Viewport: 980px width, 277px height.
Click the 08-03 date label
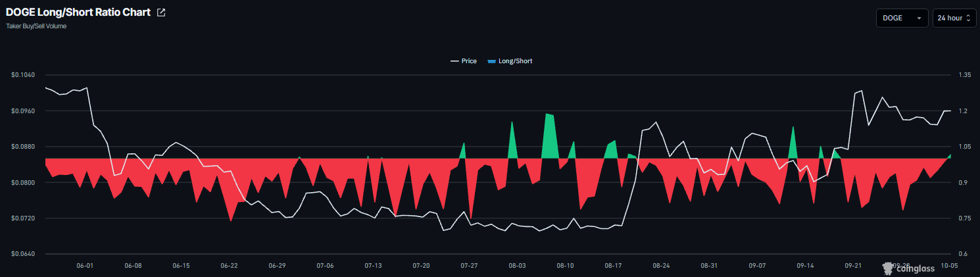click(x=518, y=266)
